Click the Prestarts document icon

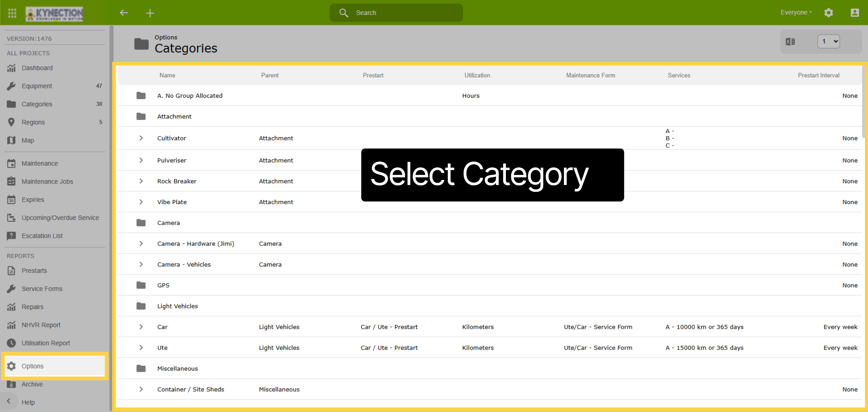(x=12, y=271)
